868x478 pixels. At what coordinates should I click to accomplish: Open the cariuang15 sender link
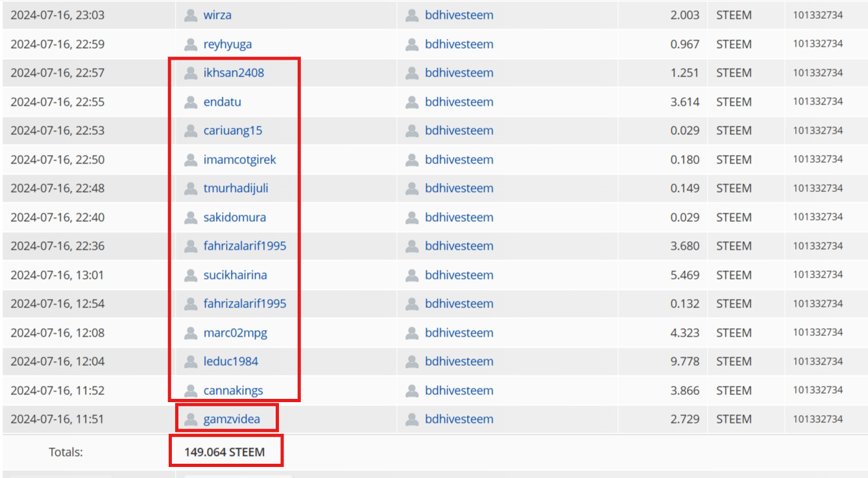tap(233, 130)
